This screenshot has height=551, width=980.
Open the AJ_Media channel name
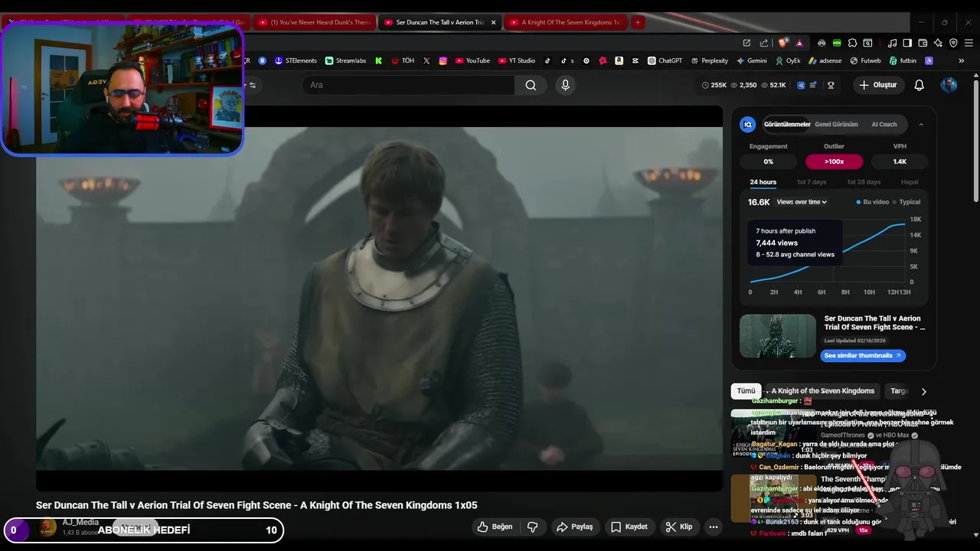(x=80, y=522)
